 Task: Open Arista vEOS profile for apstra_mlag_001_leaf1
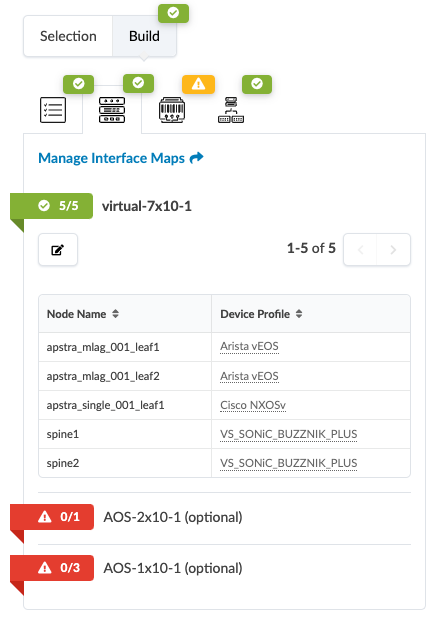pos(249,346)
